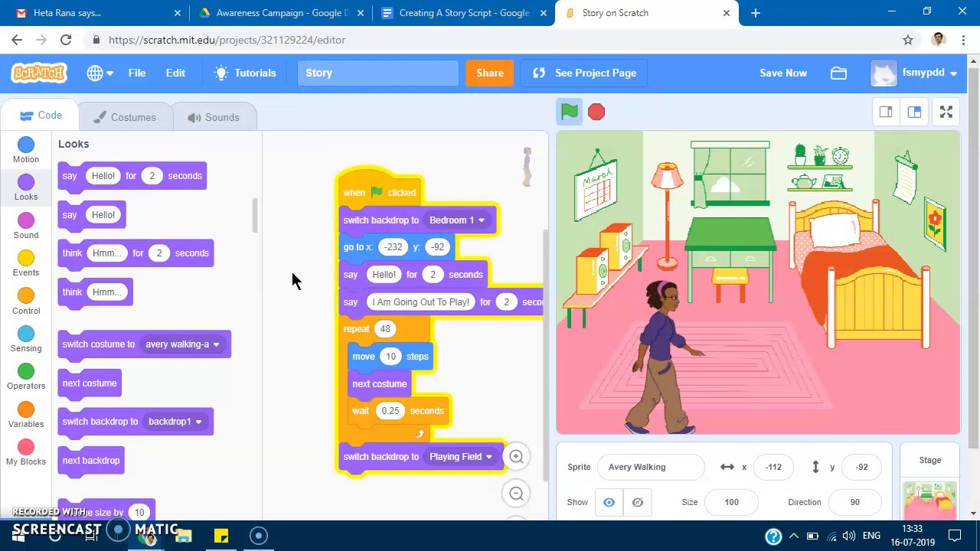The image size is (980, 551).
Task: Open Playing Field backdrop dropdown in script
Action: [462, 457]
